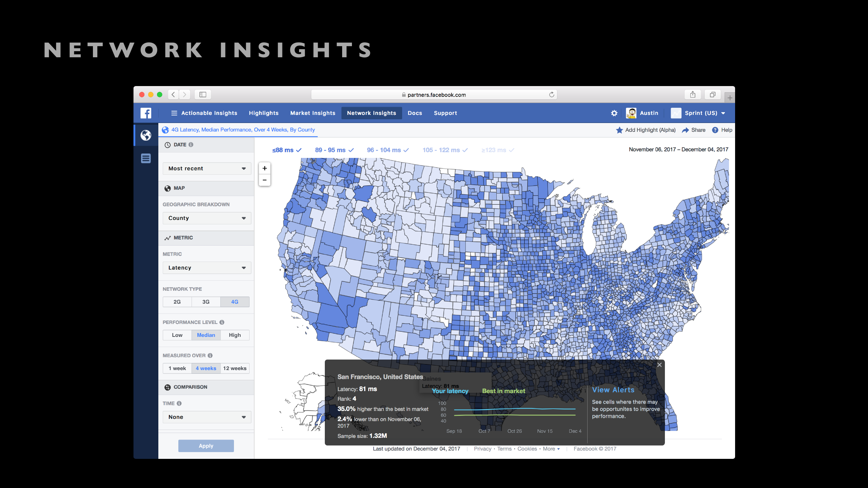Collapse the METRIC section header
868x488 pixels.
pyautogui.click(x=206, y=238)
